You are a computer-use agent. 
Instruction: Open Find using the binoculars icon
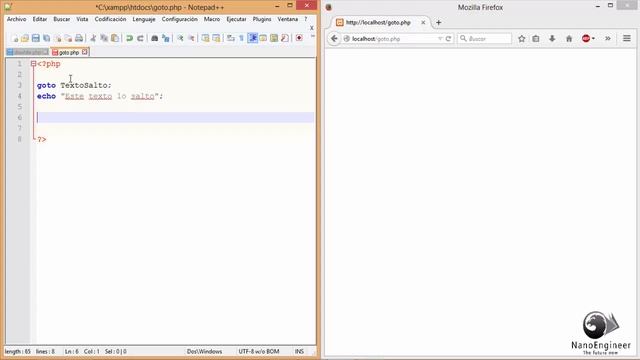pos(154,38)
